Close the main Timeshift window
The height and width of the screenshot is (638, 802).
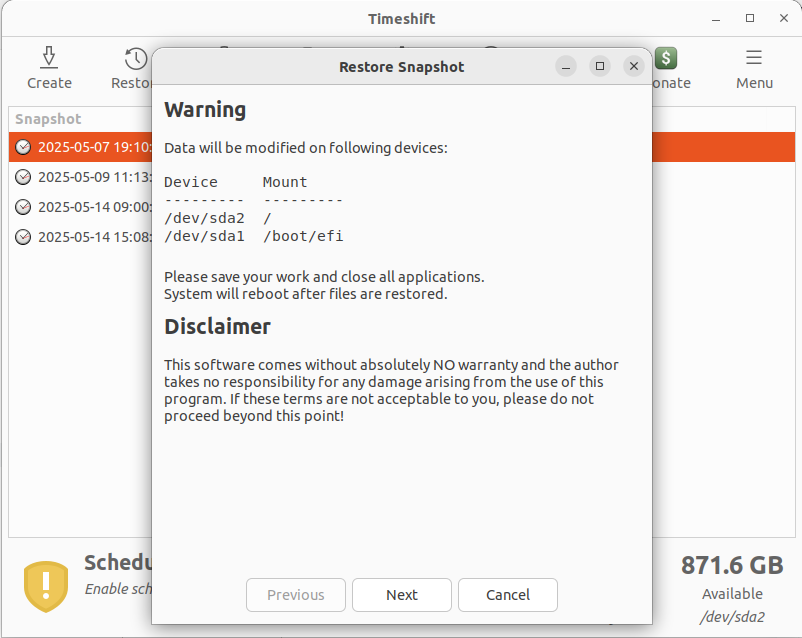[x=784, y=18]
